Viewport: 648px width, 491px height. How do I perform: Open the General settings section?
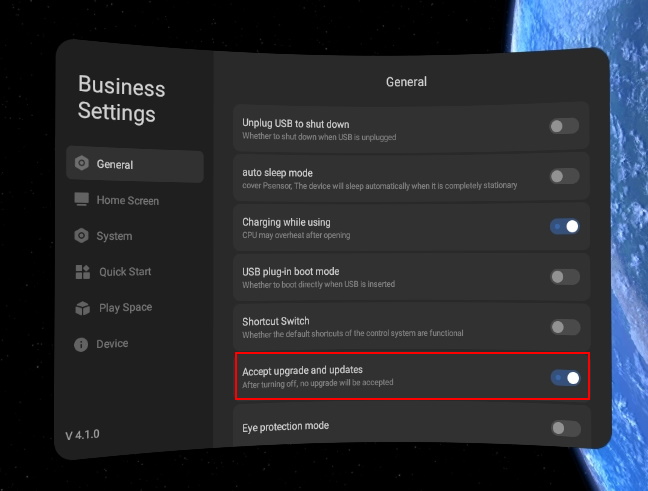(x=135, y=164)
